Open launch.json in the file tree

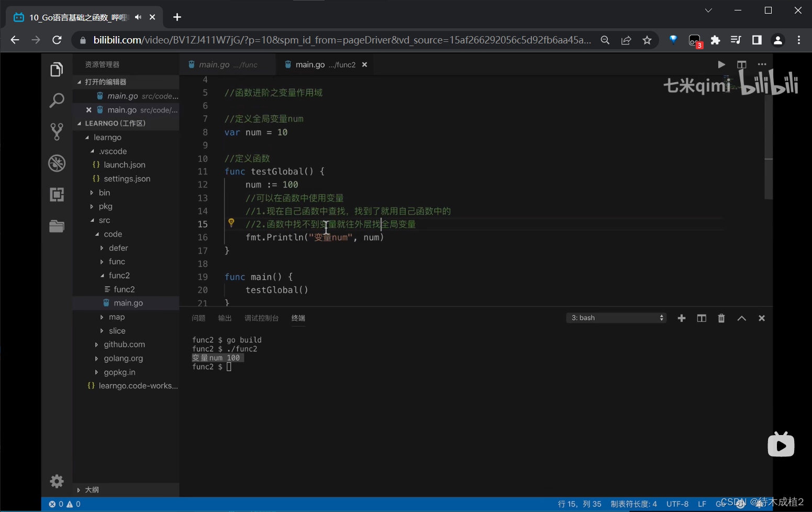coord(126,165)
